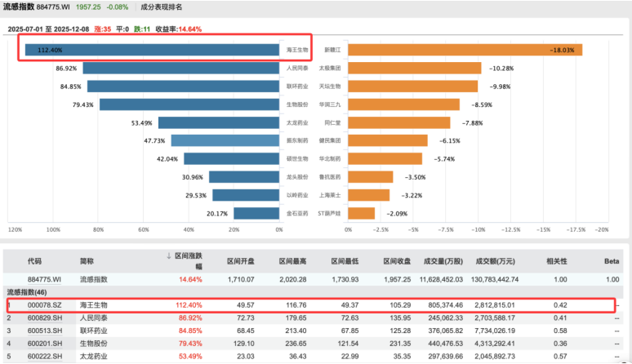The image size is (632, 364).
Task: Click the sort arrow beside 区间涨跌幅
Action: point(168,257)
